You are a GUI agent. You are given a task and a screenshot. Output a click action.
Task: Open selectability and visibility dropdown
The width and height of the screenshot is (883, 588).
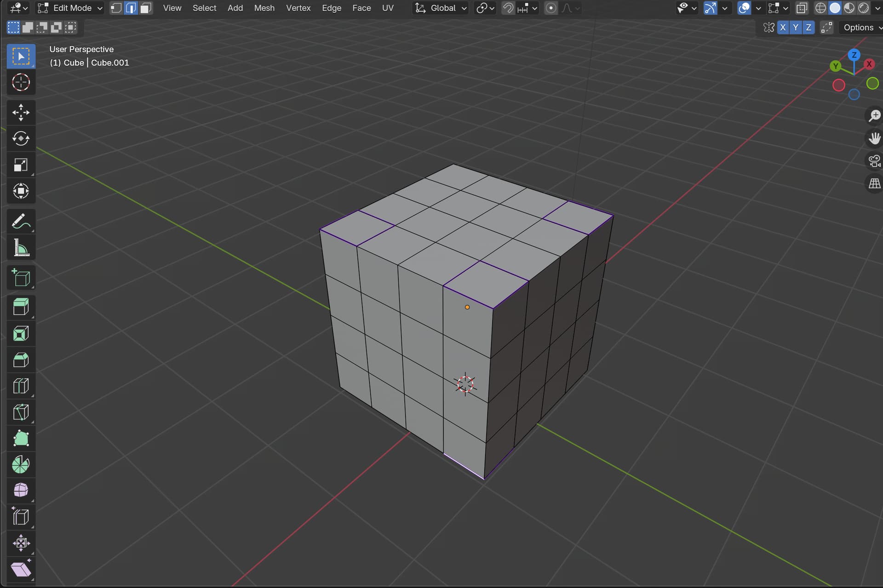click(687, 8)
